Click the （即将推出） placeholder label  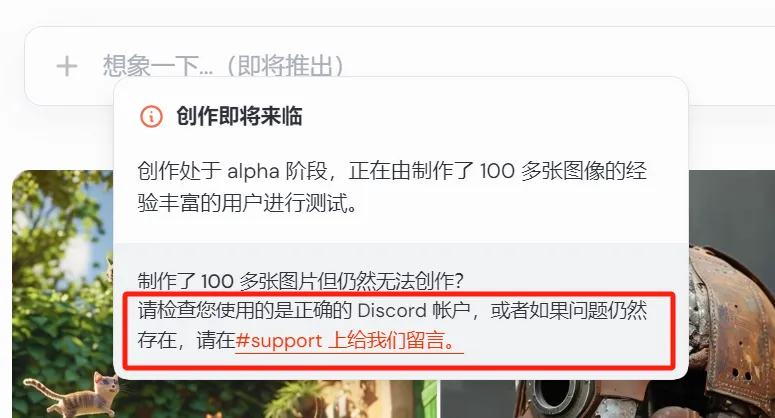click(285, 66)
